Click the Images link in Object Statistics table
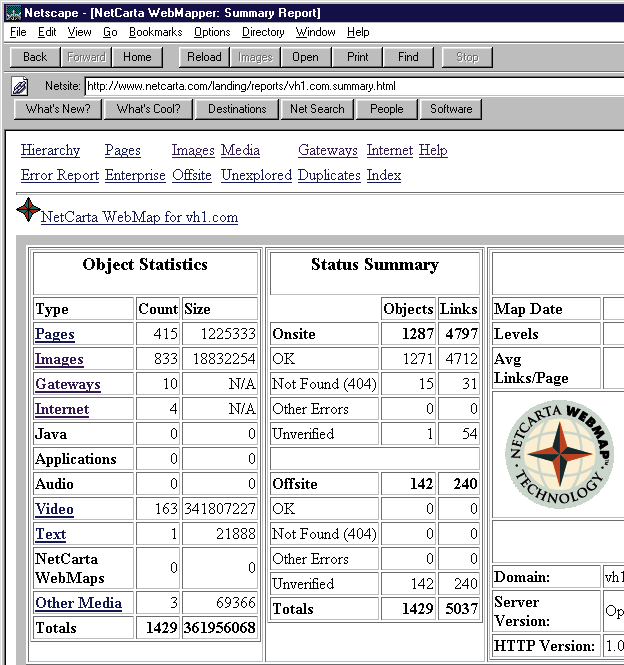 pos(59,359)
